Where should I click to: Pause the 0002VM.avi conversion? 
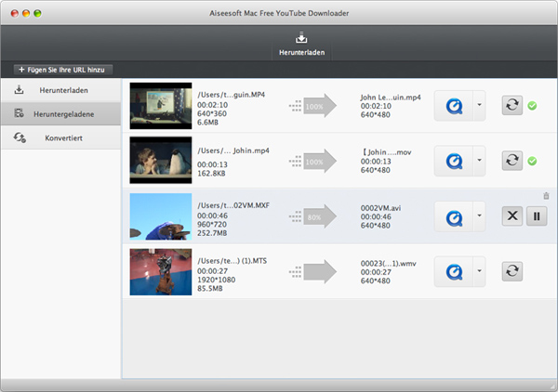pyautogui.click(x=537, y=216)
